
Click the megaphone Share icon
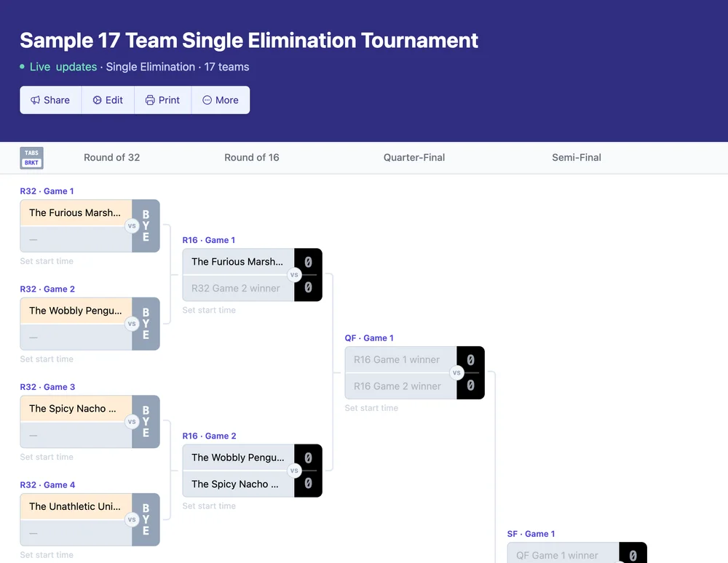click(x=35, y=100)
